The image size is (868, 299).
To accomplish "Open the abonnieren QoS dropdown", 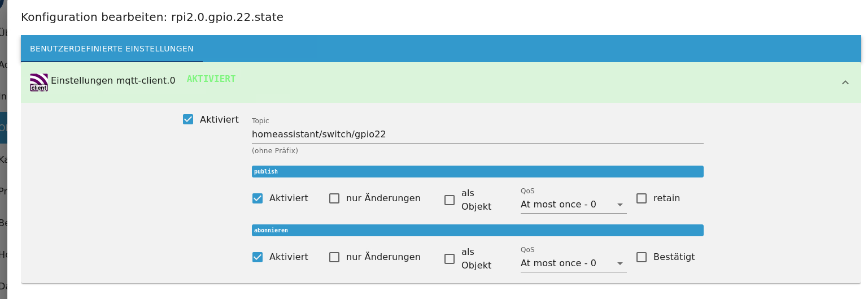I will click(x=573, y=263).
